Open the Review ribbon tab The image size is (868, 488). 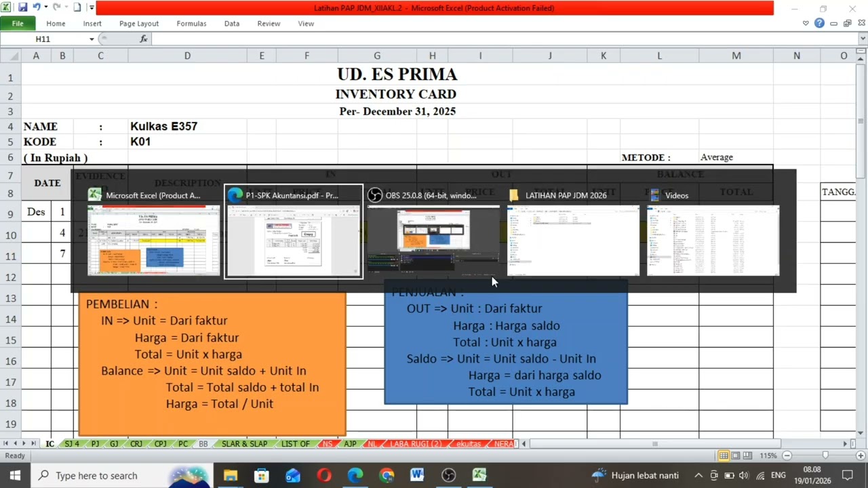(269, 23)
